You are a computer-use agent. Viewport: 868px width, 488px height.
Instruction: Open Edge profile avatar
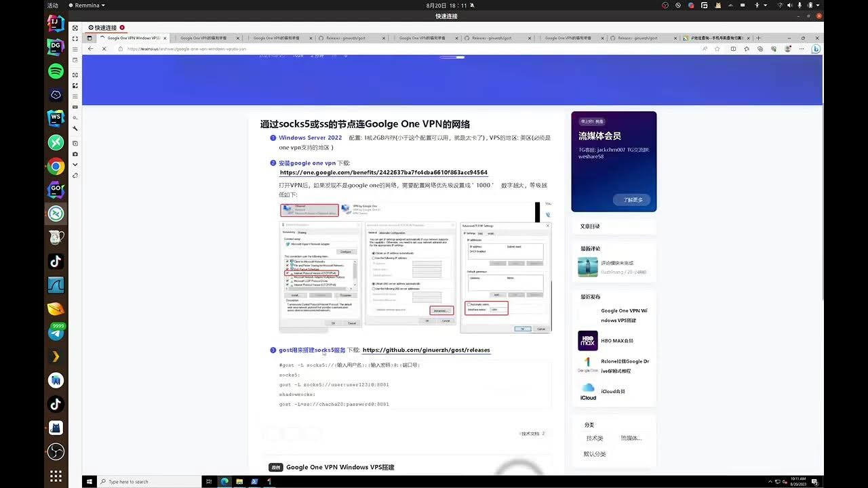click(787, 49)
